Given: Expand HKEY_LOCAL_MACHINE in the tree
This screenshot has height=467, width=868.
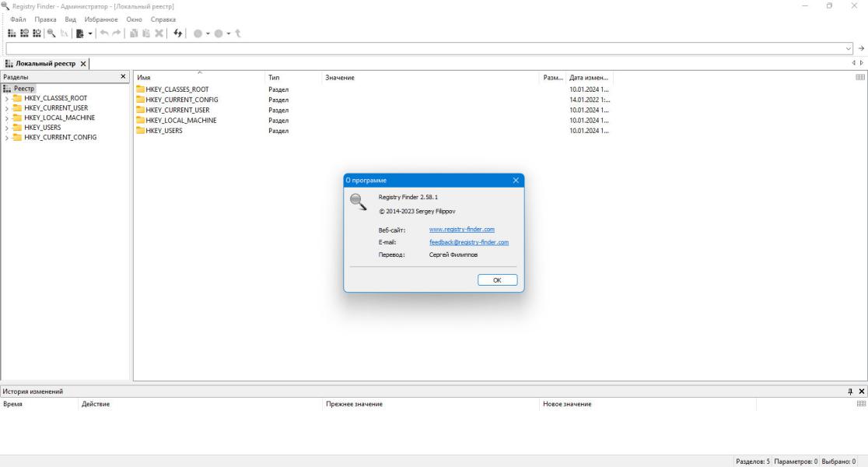Looking at the screenshot, I should pos(7,118).
